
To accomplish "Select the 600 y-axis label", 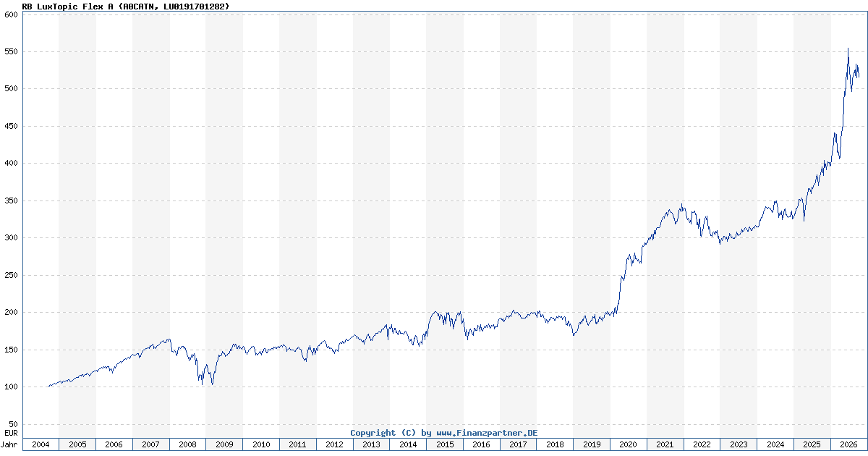I will [11, 14].
